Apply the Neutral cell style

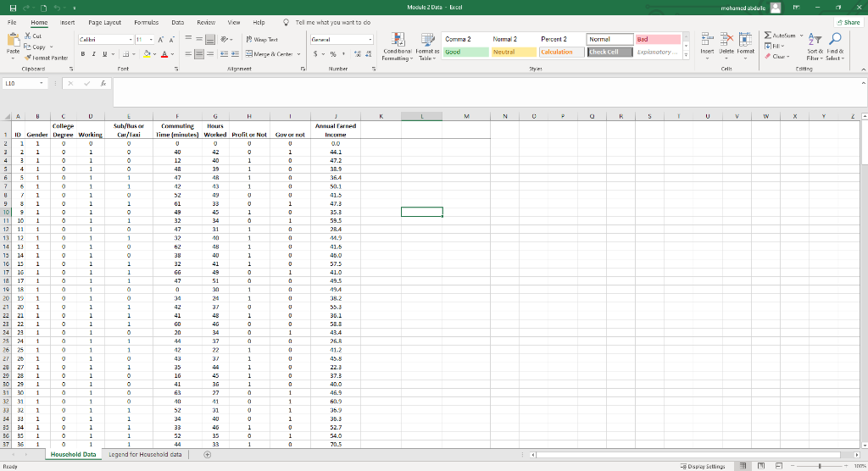pyautogui.click(x=514, y=52)
